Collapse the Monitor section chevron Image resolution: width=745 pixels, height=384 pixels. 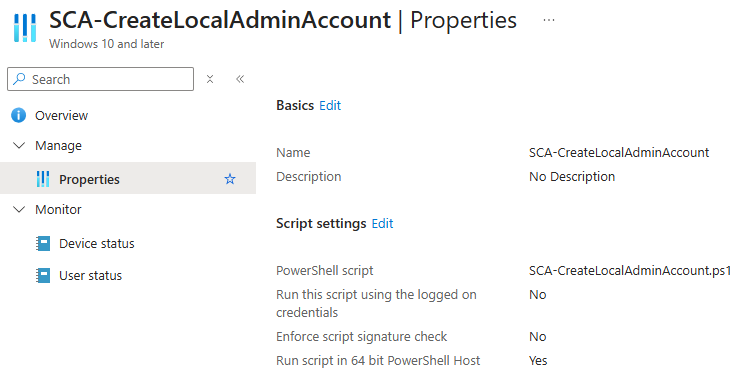click(x=19, y=209)
